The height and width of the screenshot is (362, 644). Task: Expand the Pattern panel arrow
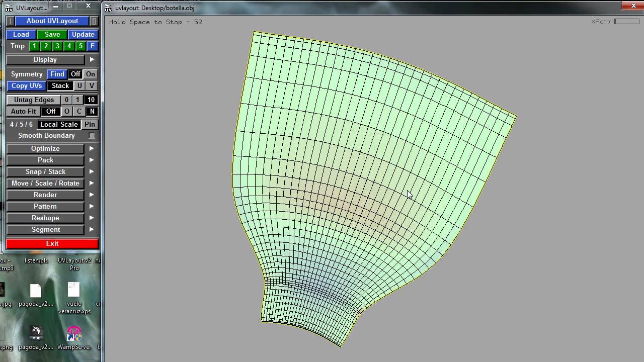point(92,206)
